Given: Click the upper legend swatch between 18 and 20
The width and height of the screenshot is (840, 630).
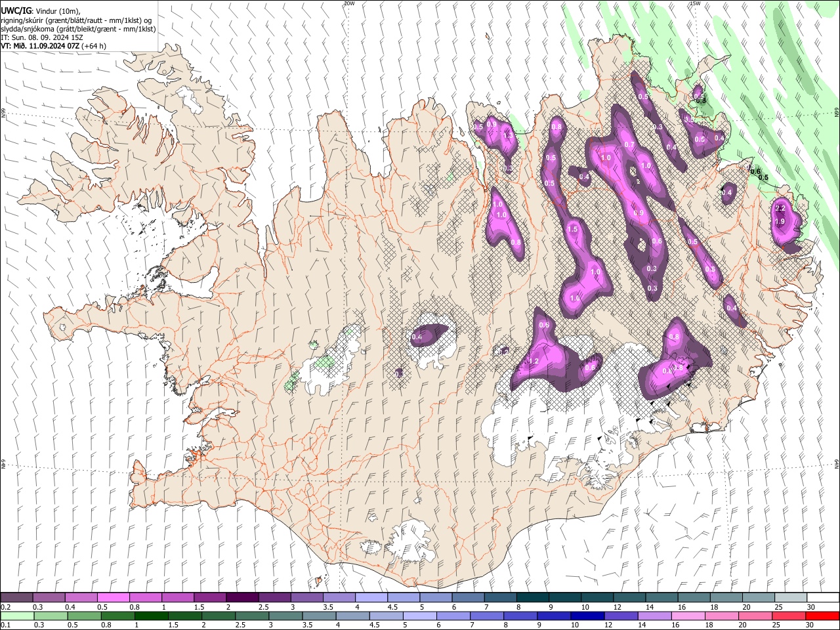Looking at the screenshot, I should click(726, 597).
